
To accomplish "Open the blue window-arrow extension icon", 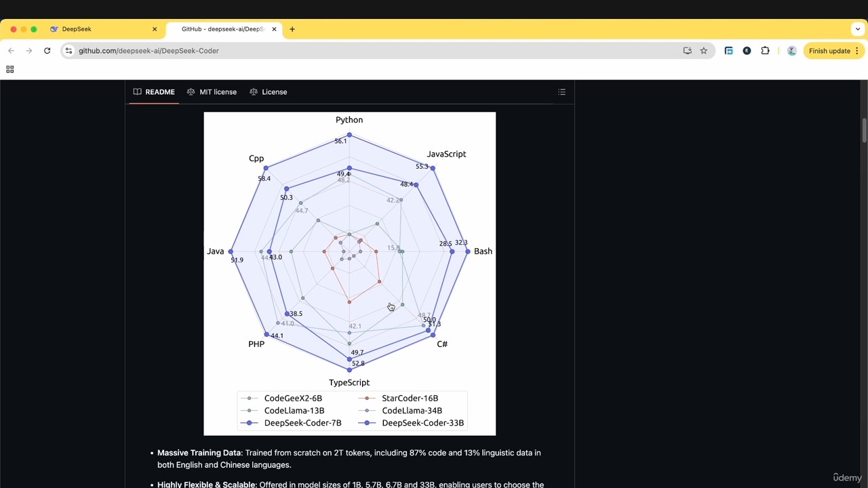I will coord(729,51).
